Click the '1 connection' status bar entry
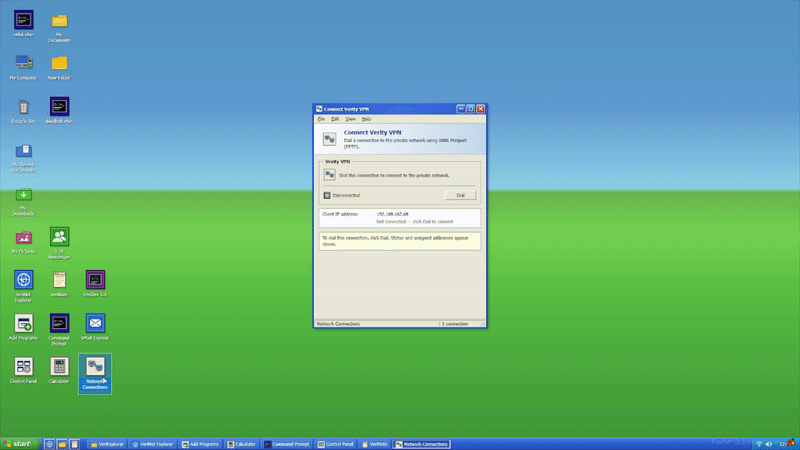Screen dimensions: 800x450 (x=455, y=323)
